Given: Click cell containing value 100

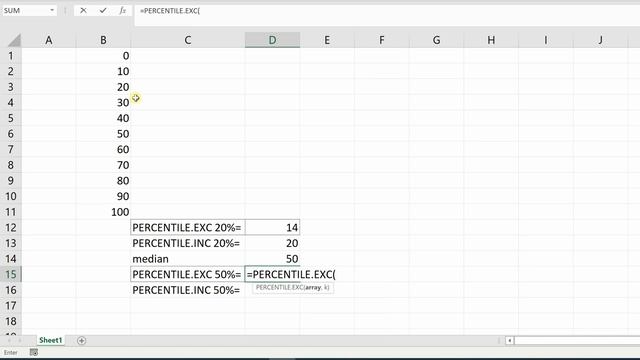Looking at the screenshot, I should 103,212.
